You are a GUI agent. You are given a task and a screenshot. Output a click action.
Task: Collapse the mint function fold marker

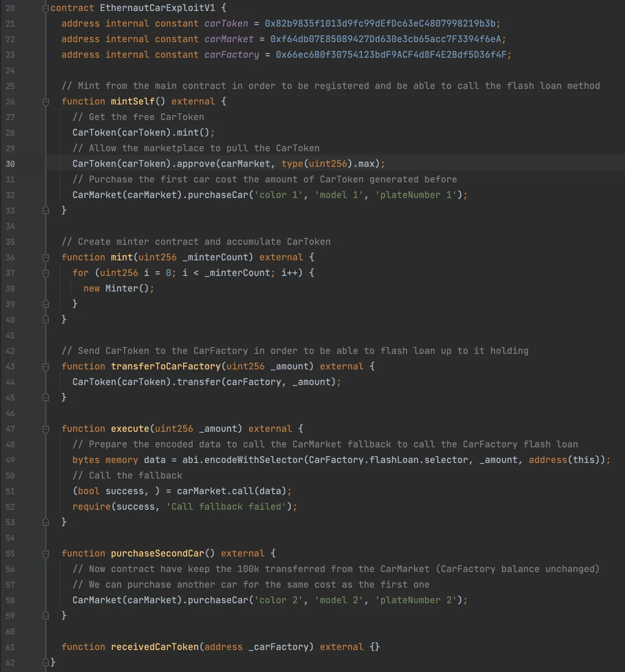click(45, 258)
